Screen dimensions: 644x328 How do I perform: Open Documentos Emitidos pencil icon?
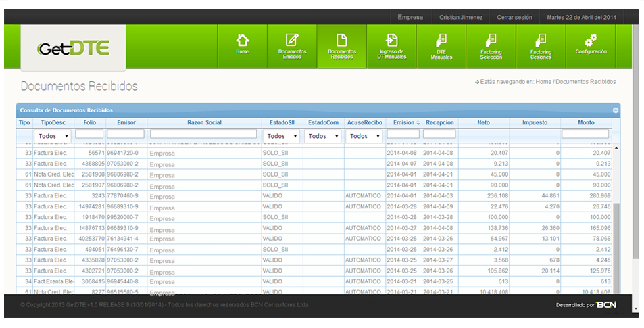292,40
